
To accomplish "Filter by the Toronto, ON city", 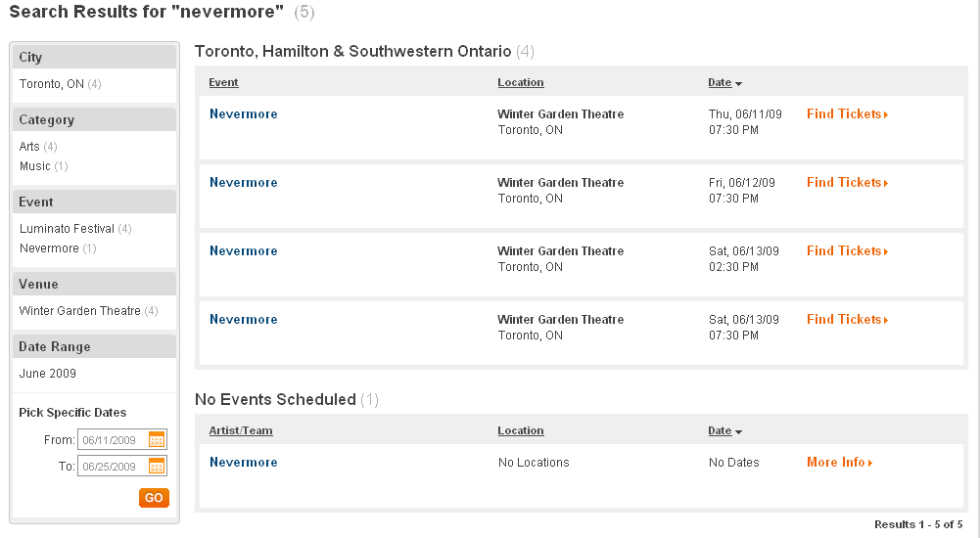I will point(51,83).
